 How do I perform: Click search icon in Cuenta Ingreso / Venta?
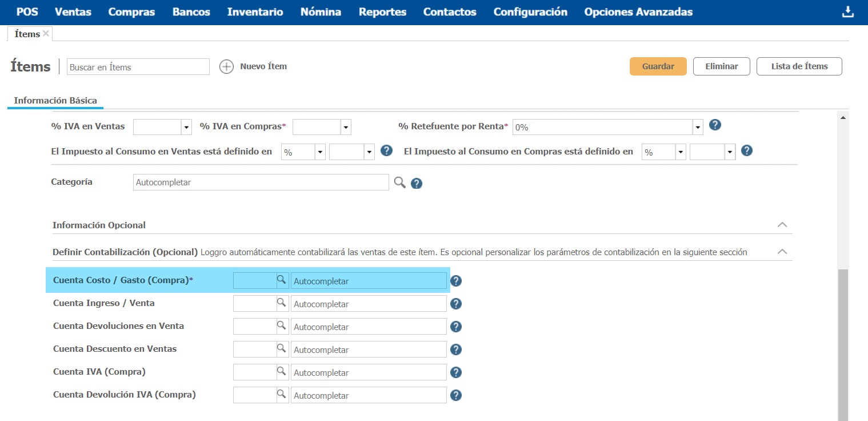pos(281,302)
